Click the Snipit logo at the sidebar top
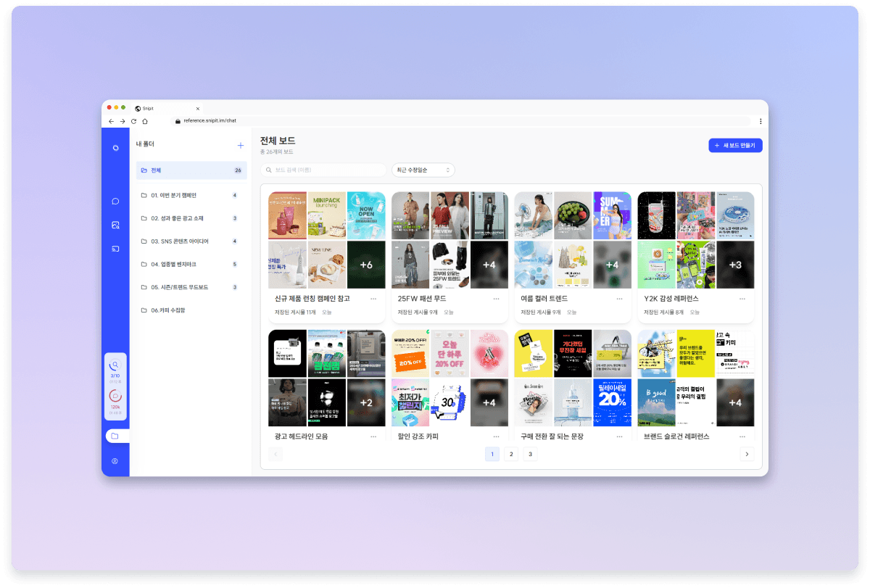 115,147
